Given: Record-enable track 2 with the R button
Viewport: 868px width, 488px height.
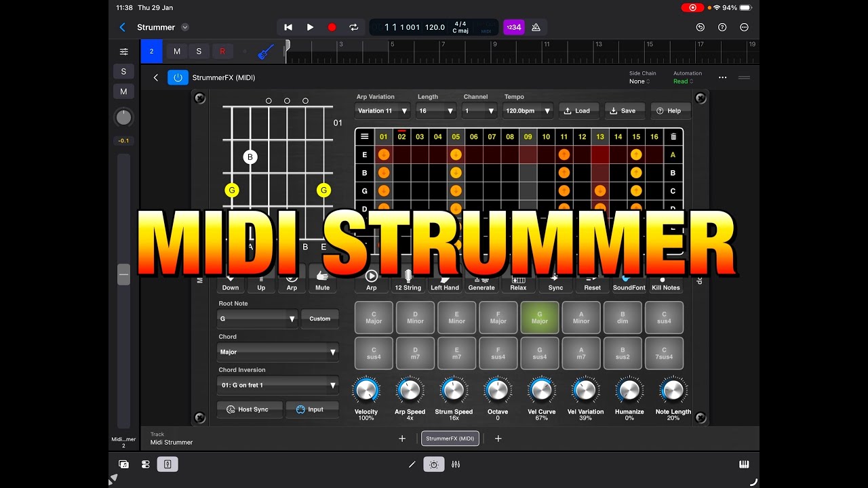Looking at the screenshot, I should click(x=222, y=52).
